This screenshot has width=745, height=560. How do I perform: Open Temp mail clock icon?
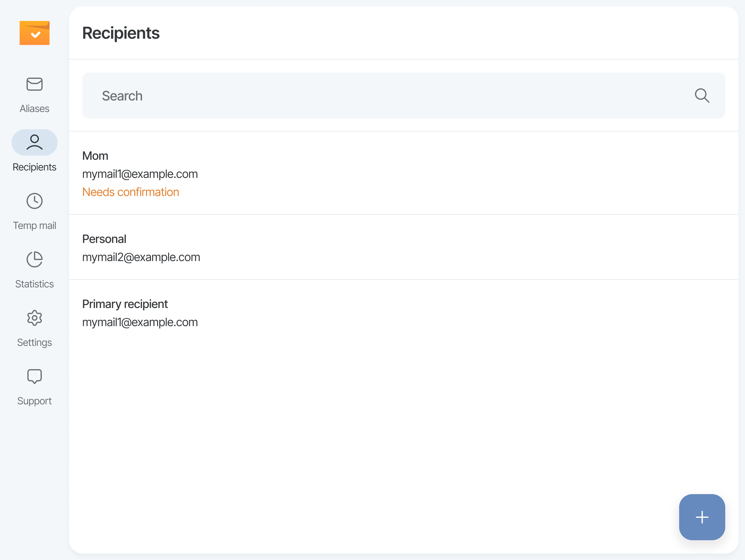34,201
